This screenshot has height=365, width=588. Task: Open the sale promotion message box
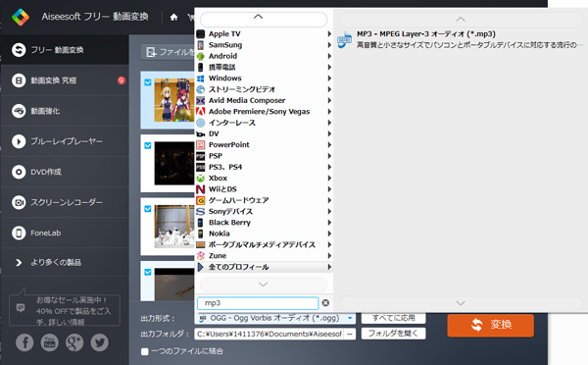65,310
